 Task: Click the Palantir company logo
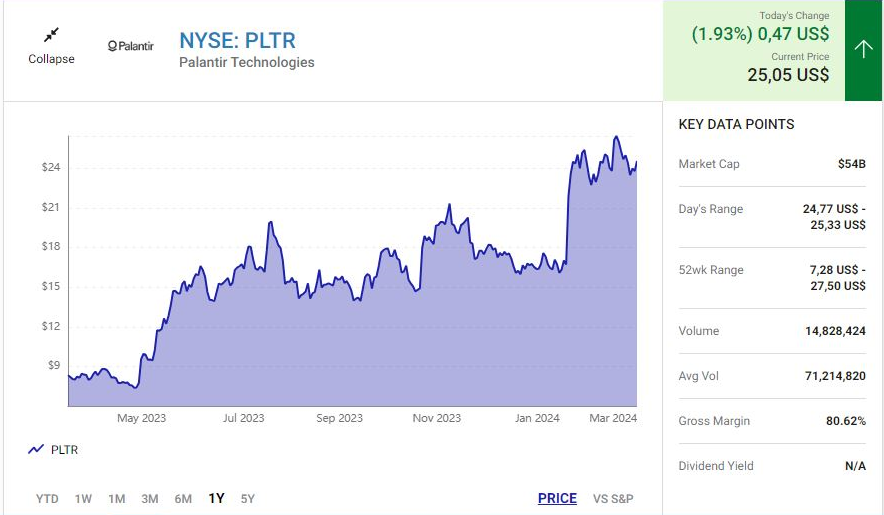pyautogui.click(x=130, y=46)
